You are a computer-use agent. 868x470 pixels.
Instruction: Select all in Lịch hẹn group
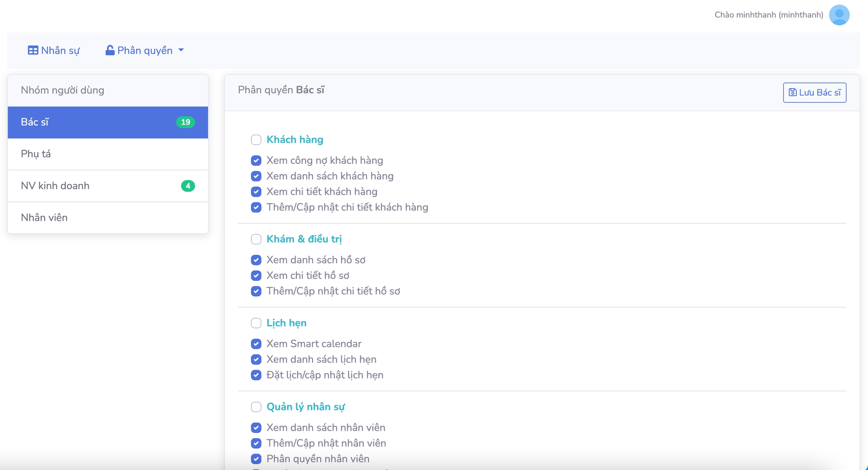tap(256, 323)
